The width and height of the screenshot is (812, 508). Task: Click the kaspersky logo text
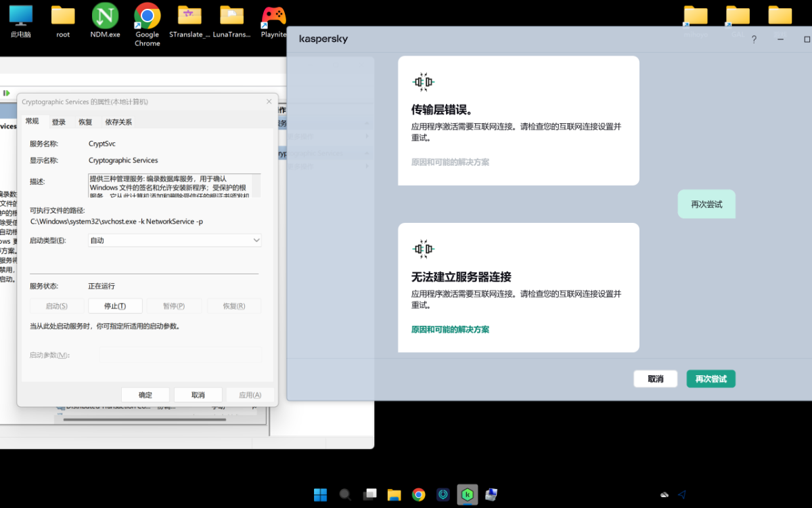pyautogui.click(x=323, y=39)
